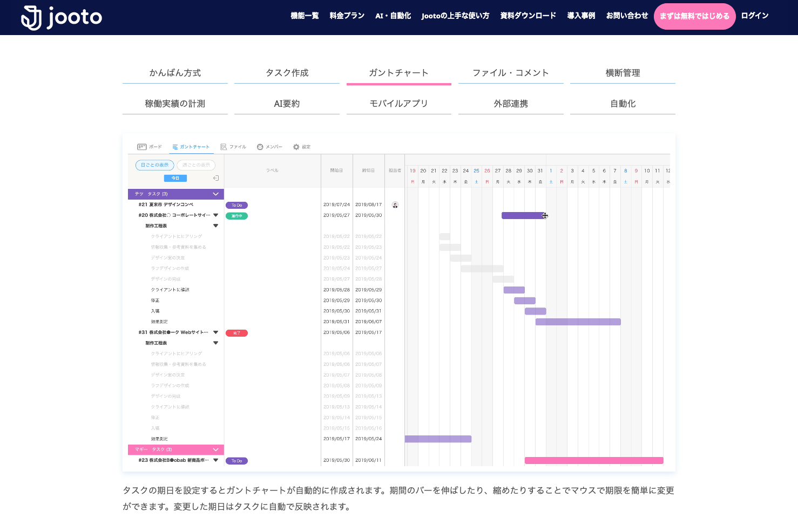The image size is (798, 532).
Task: Open the かんばん方式 feature tab
Action: pyautogui.click(x=175, y=73)
